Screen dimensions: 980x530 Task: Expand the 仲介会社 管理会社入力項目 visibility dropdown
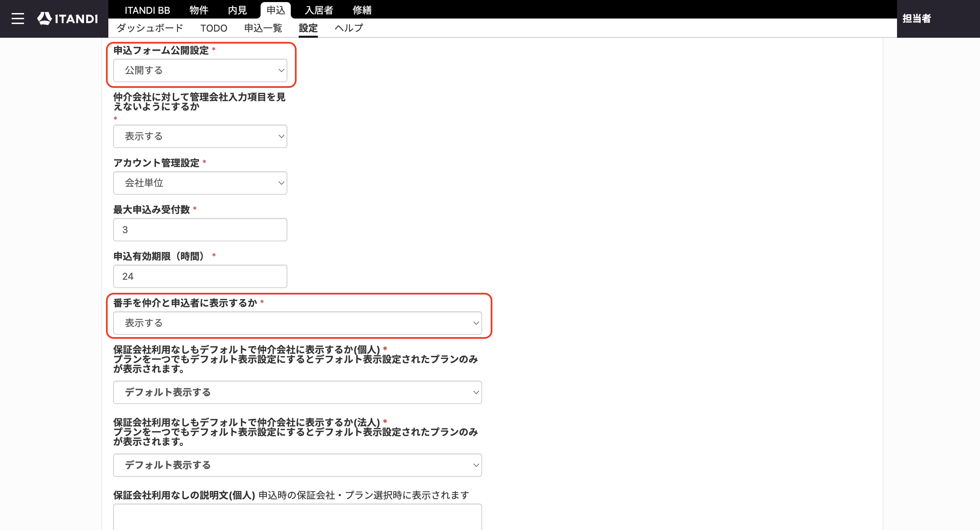click(200, 136)
